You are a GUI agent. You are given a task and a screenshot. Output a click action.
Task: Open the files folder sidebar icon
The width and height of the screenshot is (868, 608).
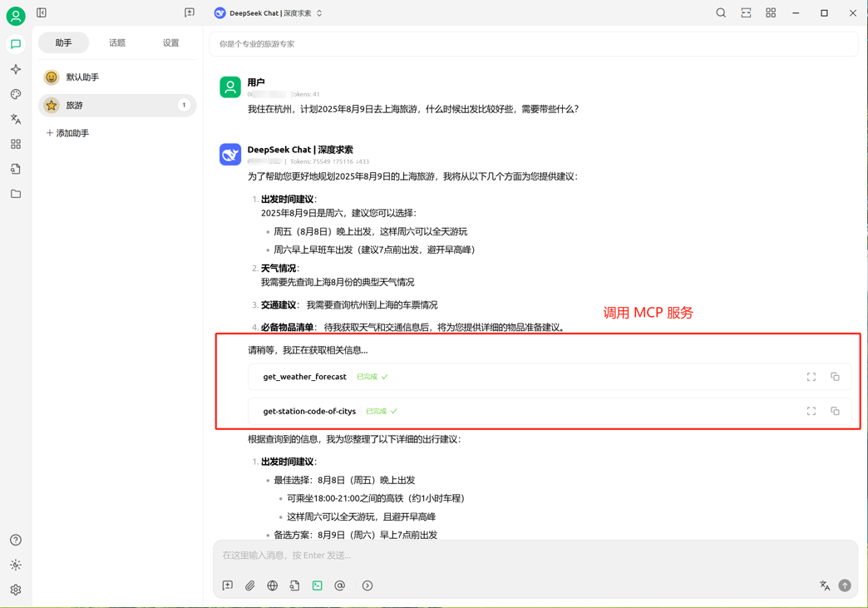16,194
